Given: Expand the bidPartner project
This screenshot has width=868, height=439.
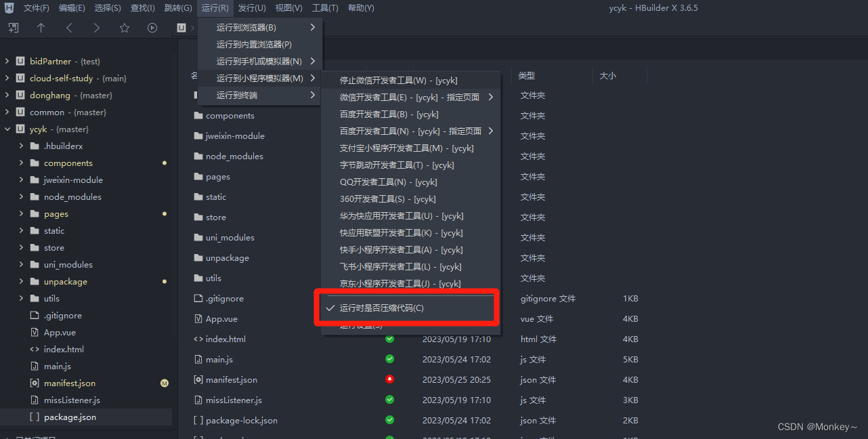Looking at the screenshot, I should pos(7,61).
